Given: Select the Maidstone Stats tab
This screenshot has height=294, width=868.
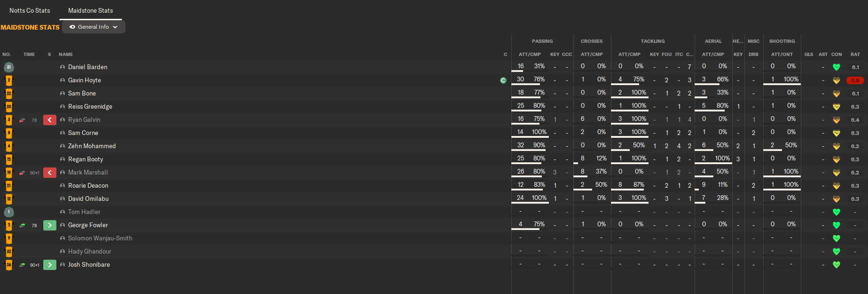Looking at the screenshot, I should point(90,10).
